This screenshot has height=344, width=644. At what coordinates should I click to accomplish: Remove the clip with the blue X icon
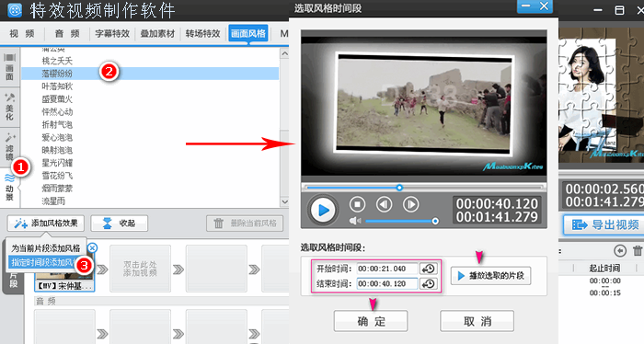[x=92, y=247]
